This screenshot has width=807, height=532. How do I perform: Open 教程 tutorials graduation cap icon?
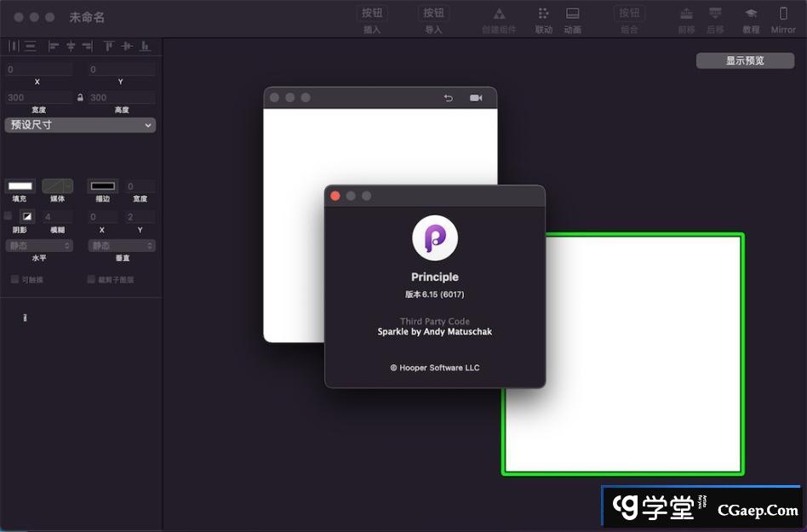point(751,14)
